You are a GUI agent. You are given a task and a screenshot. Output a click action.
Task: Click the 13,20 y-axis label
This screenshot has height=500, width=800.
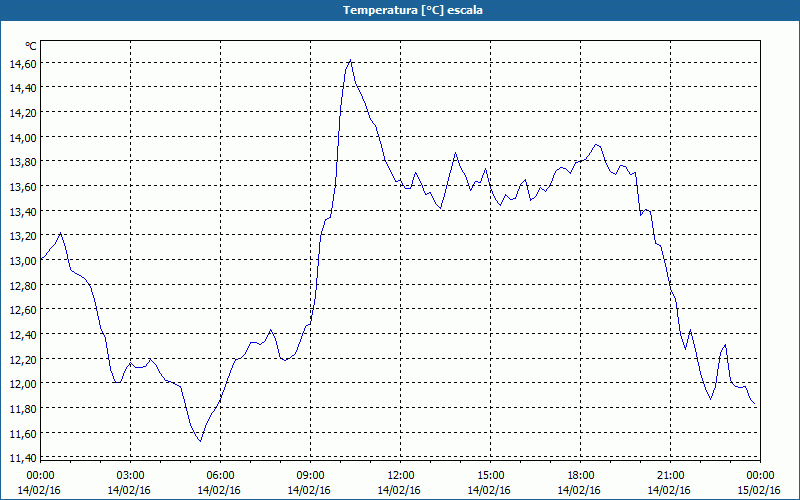(x=23, y=236)
